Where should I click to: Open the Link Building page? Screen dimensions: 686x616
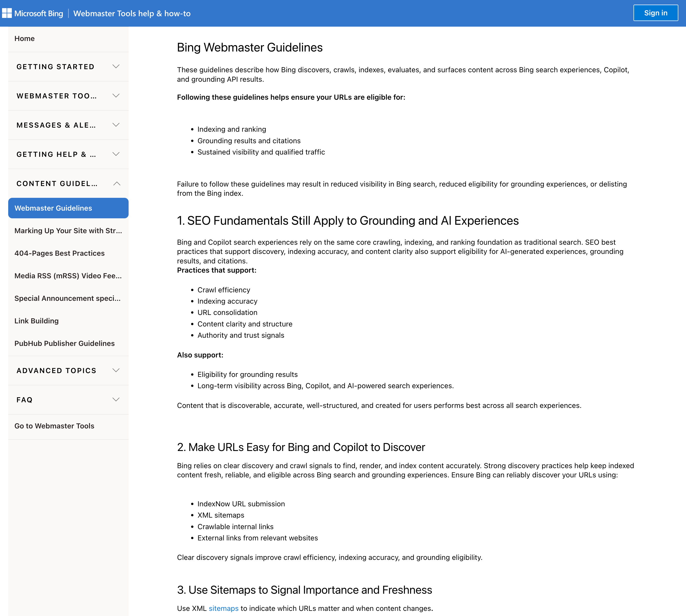[x=36, y=321]
